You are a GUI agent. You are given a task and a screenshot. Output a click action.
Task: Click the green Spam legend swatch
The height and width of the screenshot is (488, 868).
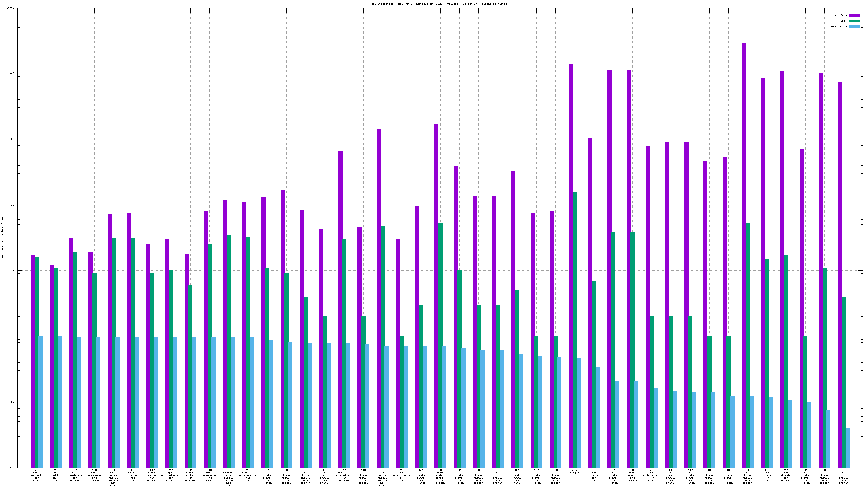point(854,21)
